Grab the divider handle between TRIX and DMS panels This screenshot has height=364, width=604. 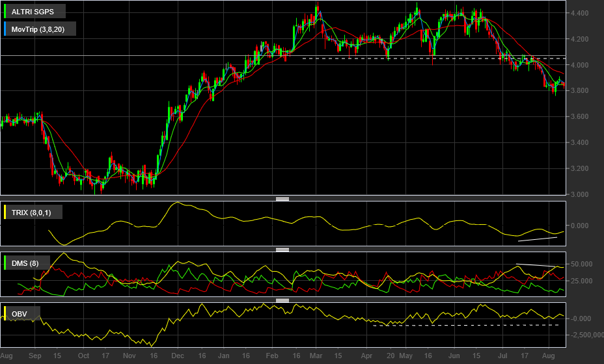(x=282, y=250)
